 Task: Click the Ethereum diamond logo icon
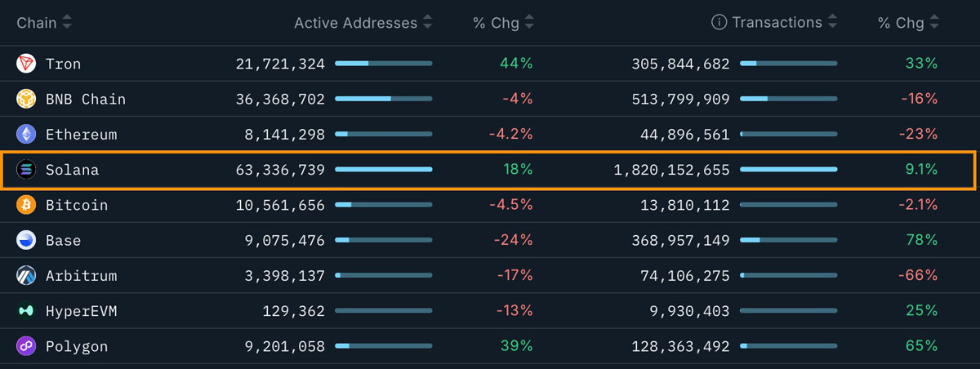26,135
